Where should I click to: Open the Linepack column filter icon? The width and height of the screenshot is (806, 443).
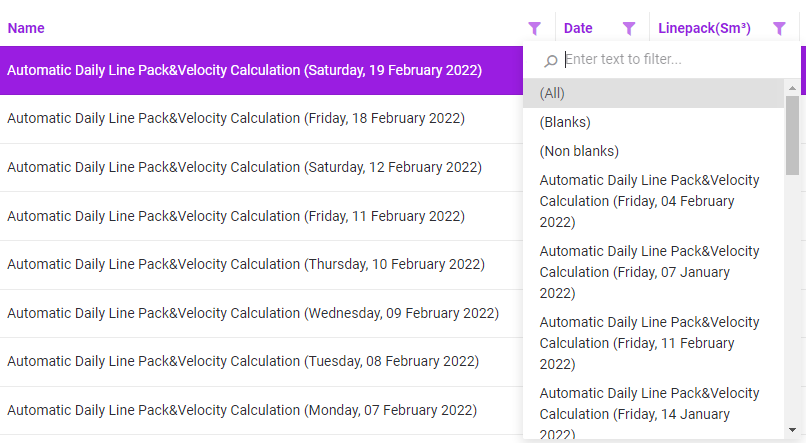click(x=779, y=29)
